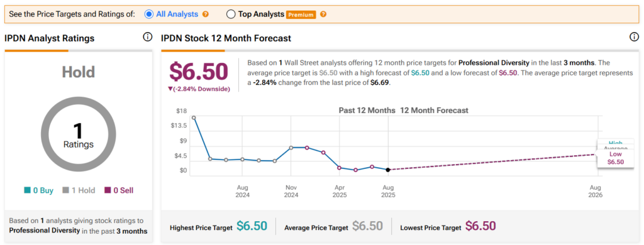Screen dimensions: 644x245
Task: Click the ratings donut chart center
Action: point(78,135)
